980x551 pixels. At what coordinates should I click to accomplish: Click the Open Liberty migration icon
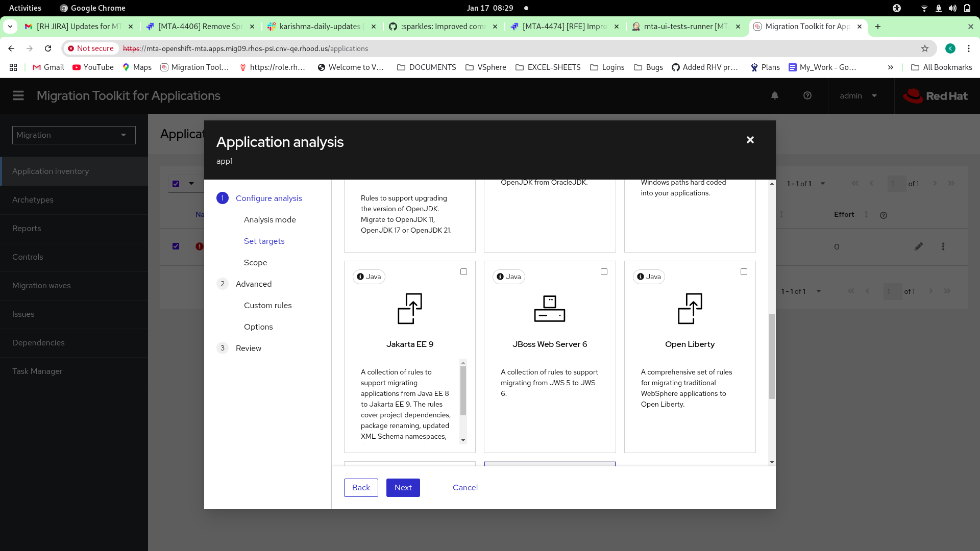point(690,309)
